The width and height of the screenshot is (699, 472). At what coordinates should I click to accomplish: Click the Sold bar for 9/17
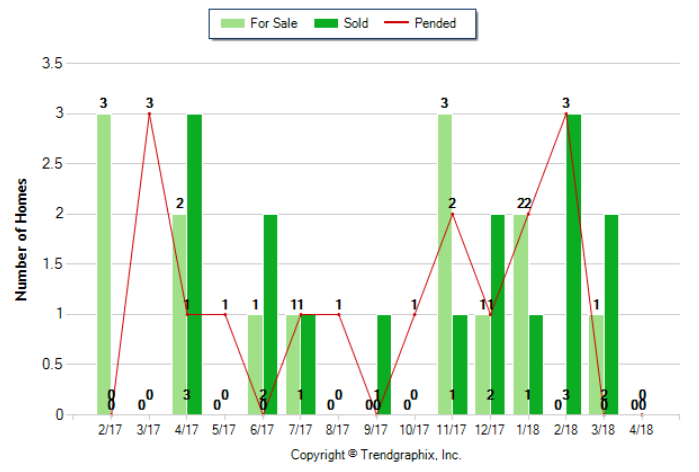(x=384, y=364)
